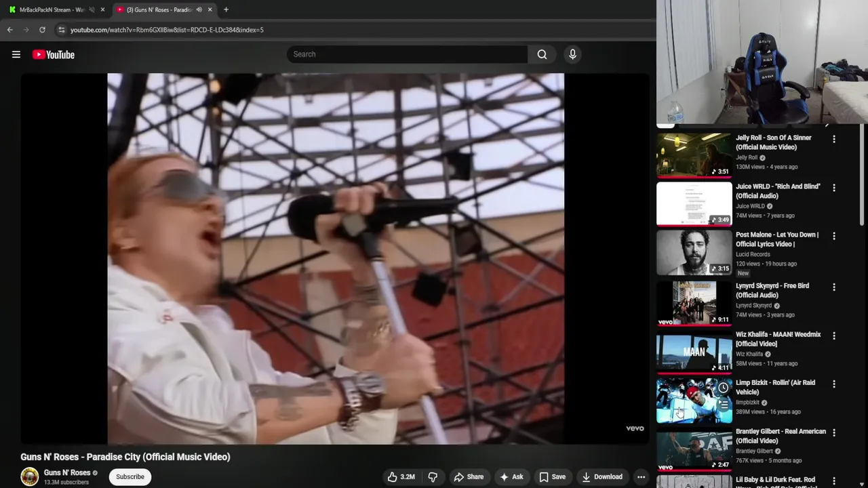Click Jelly Roll channel name under title
The image size is (868, 488).
point(747,157)
